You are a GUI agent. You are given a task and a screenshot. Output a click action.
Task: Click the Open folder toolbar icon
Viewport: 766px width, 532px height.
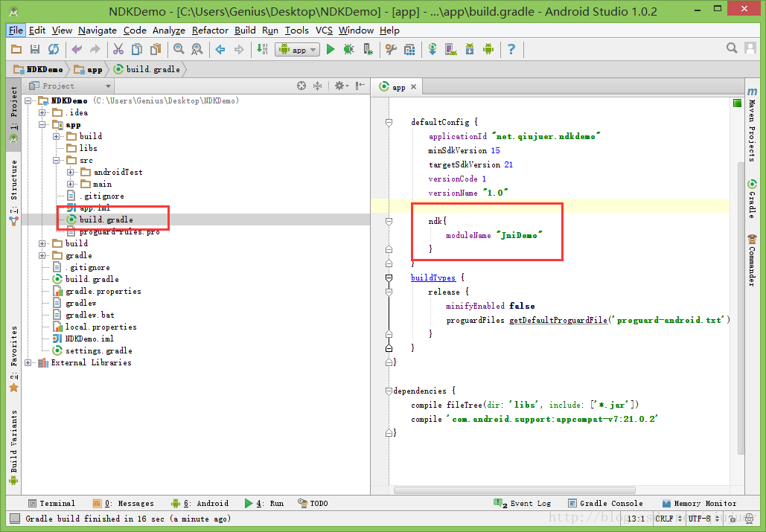[16, 49]
